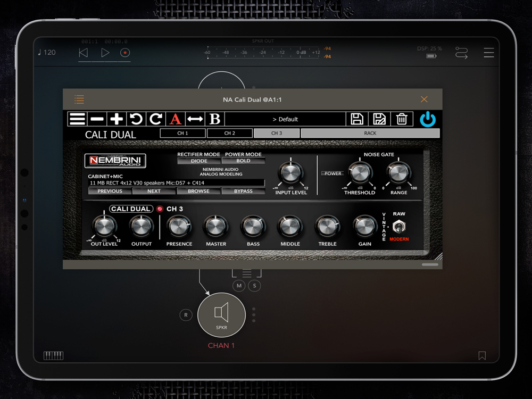Select preset slot B
Image resolution: width=532 pixels, height=399 pixels.
(215, 119)
